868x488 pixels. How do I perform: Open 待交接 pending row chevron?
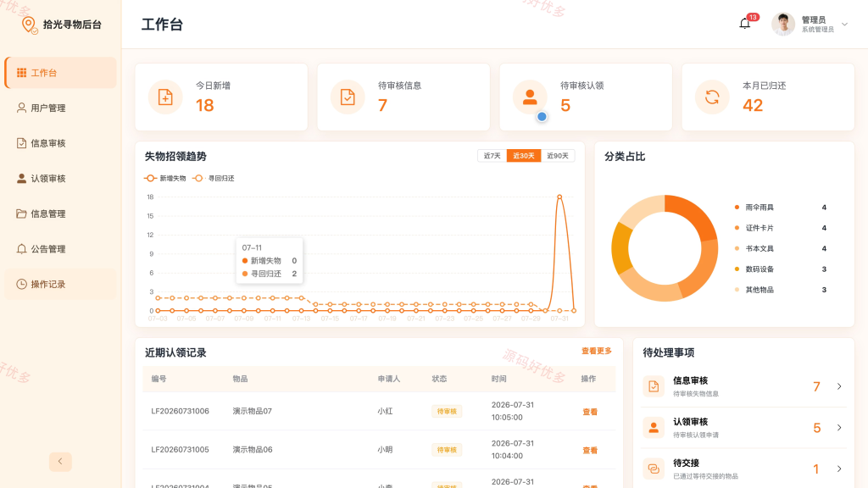[839, 469]
